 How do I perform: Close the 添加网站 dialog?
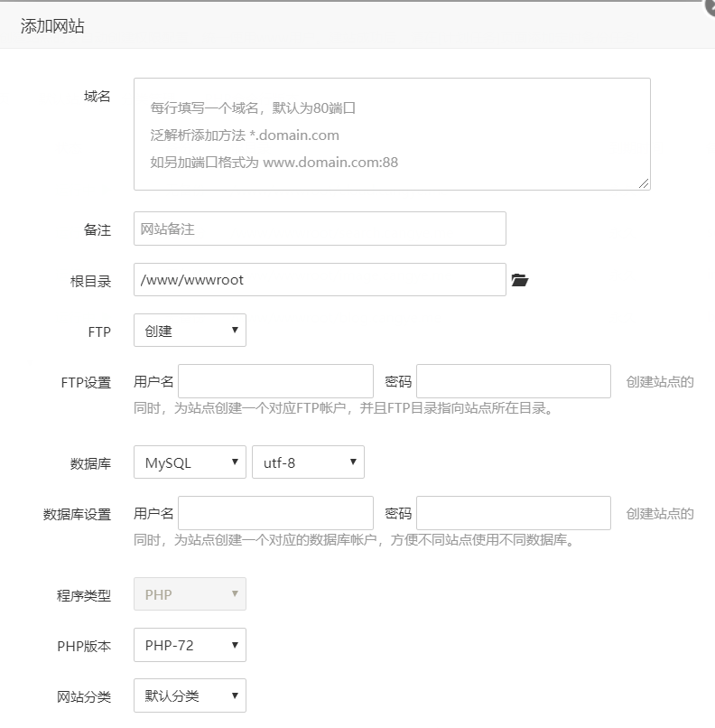point(710,6)
